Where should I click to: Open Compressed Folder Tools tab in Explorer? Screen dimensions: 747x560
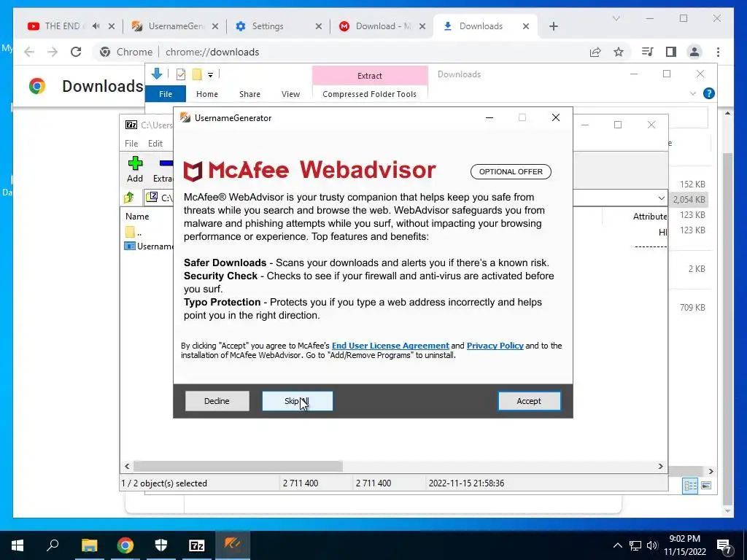coord(369,94)
